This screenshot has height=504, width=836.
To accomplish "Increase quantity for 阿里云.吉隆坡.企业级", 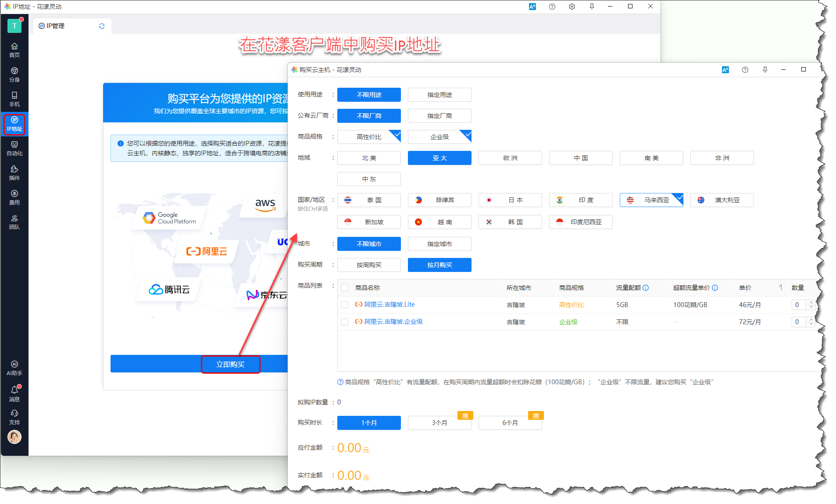I will pos(811,320).
